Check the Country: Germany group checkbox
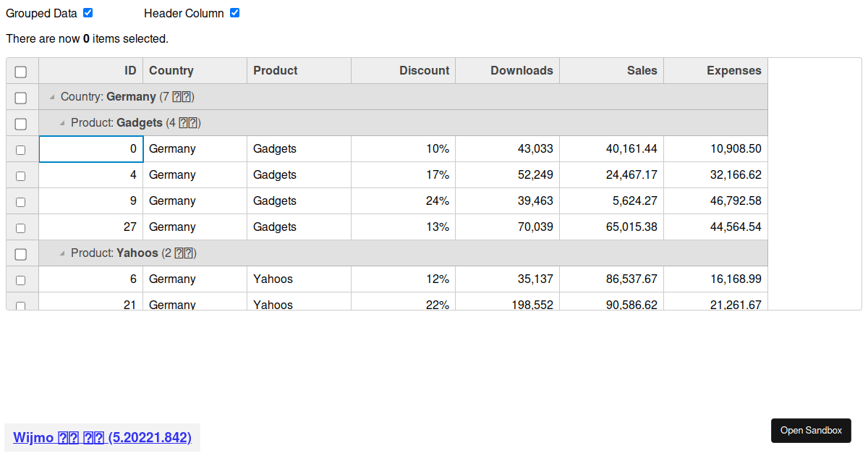 [x=21, y=98]
